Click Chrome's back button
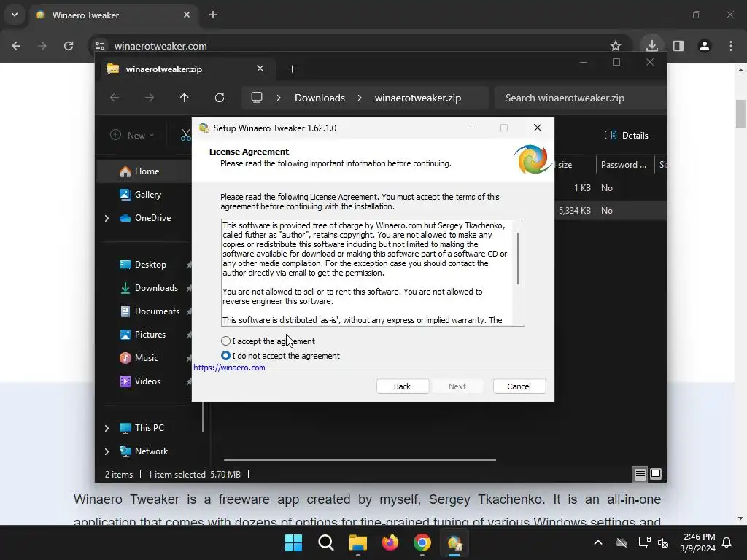This screenshot has height=560, width=747. tap(16, 46)
